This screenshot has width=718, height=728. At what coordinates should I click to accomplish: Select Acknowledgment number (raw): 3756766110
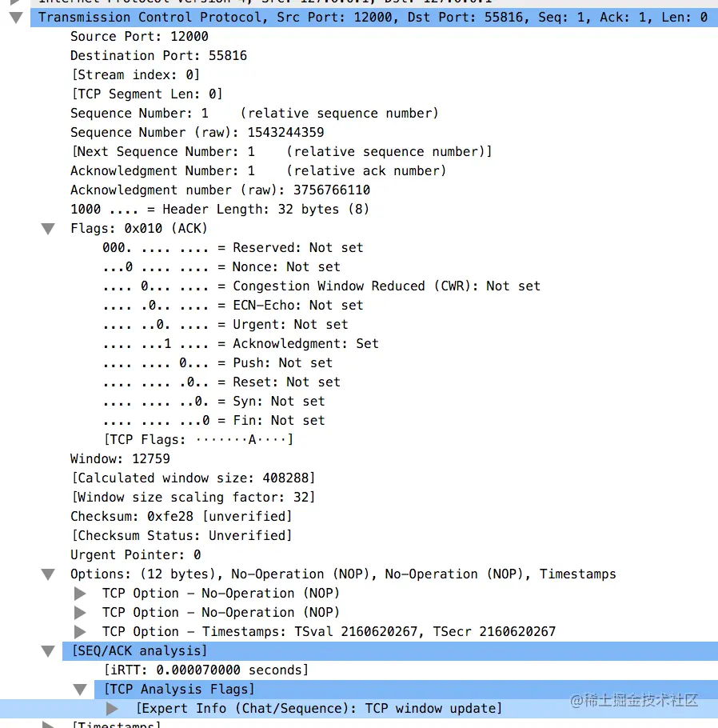pos(220,190)
